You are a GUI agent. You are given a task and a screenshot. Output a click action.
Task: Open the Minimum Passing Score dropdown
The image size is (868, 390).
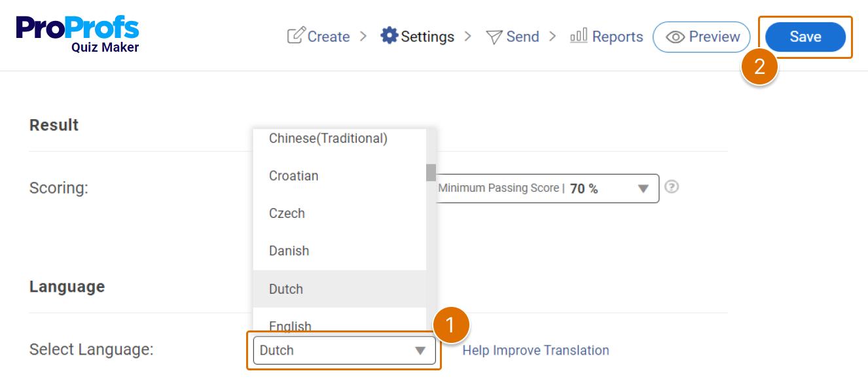[643, 188]
